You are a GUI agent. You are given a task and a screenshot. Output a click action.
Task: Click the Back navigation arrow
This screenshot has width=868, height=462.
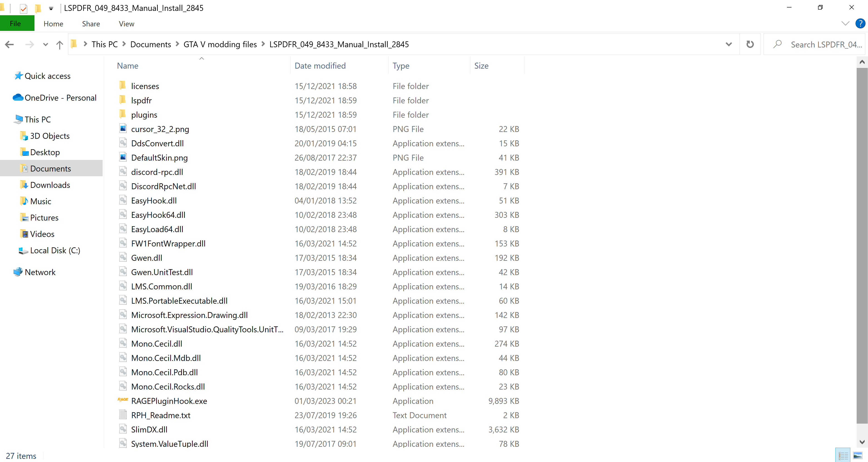click(10, 45)
